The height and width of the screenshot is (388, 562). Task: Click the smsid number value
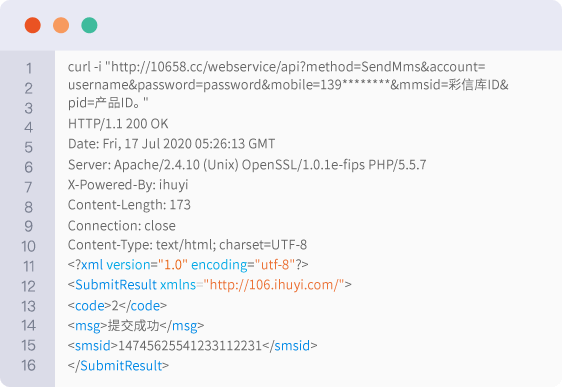pos(190,346)
